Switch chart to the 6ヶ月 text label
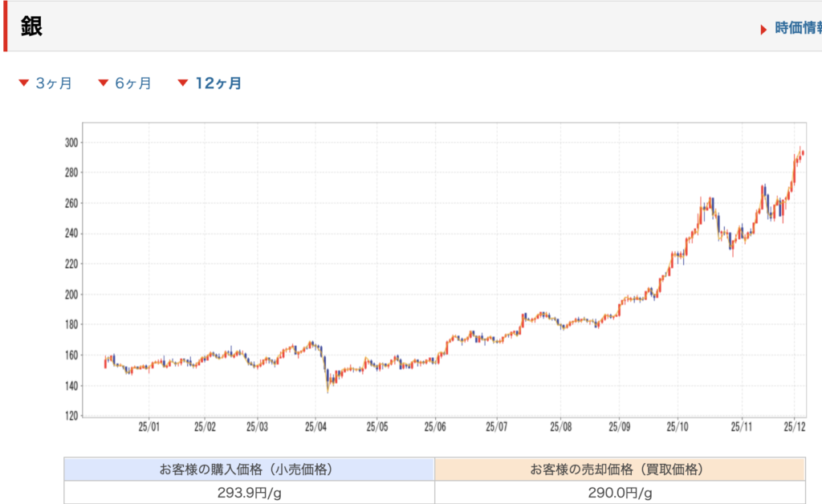 coord(132,83)
